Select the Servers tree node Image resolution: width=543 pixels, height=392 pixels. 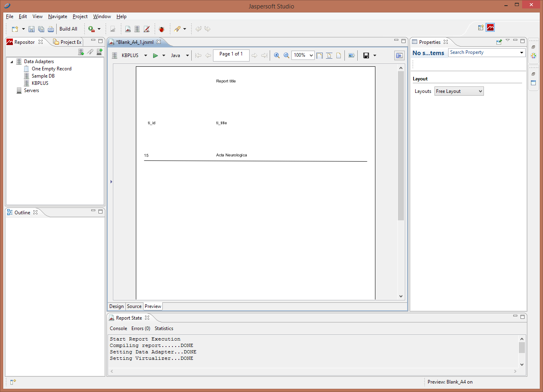pyautogui.click(x=31, y=90)
